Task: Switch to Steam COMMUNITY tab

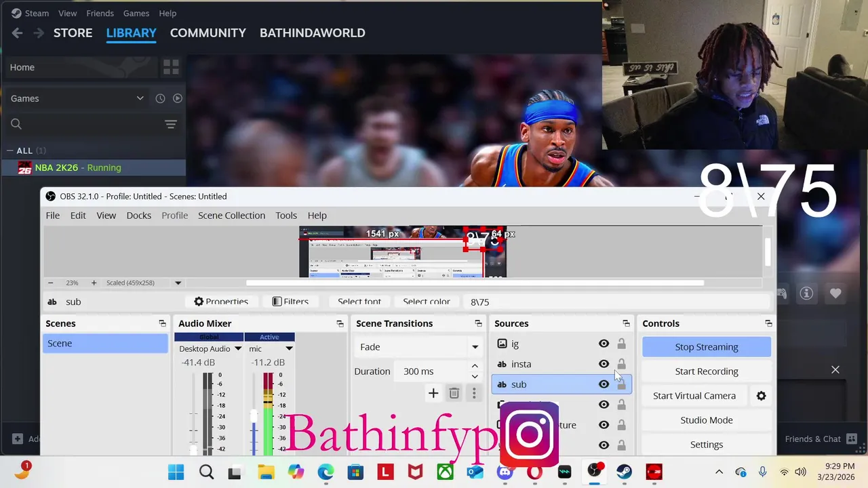Action: tap(208, 33)
